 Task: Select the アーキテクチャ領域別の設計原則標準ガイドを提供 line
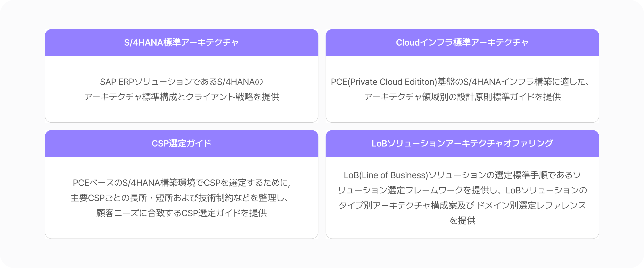[462, 97]
